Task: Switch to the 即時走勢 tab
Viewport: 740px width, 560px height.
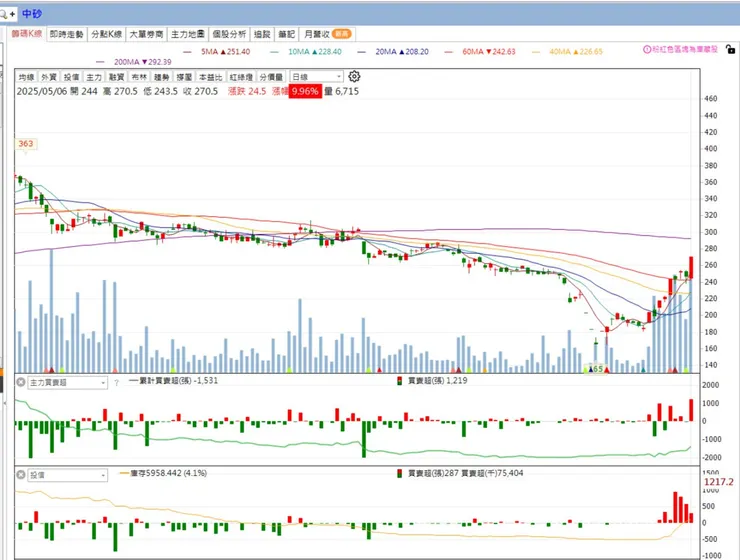Action: coord(67,34)
